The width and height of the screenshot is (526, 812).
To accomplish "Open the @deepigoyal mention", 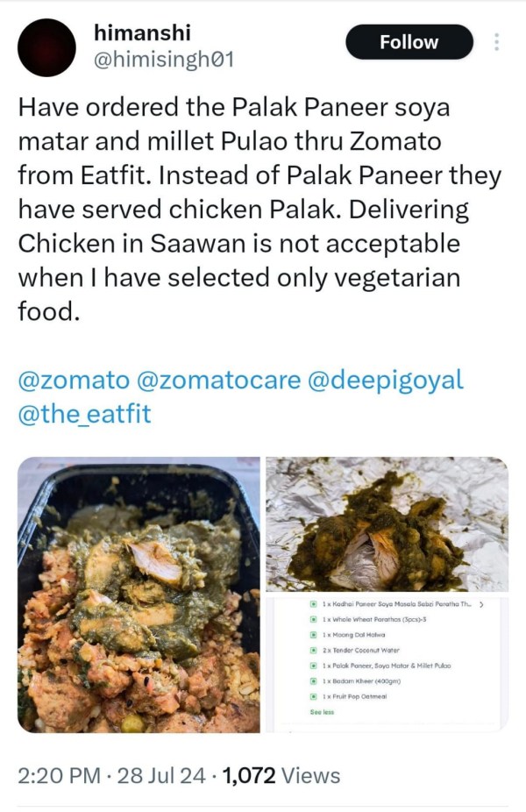I will click(x=387, y=381).
